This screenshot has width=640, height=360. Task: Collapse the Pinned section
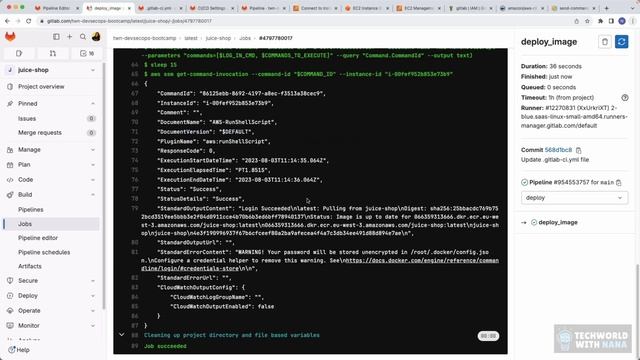[x=93, y=104]
